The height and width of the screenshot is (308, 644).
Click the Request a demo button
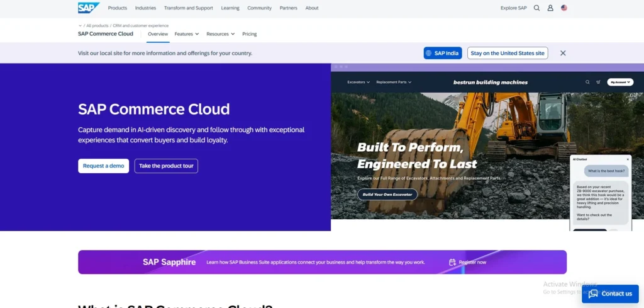point(104,166)
